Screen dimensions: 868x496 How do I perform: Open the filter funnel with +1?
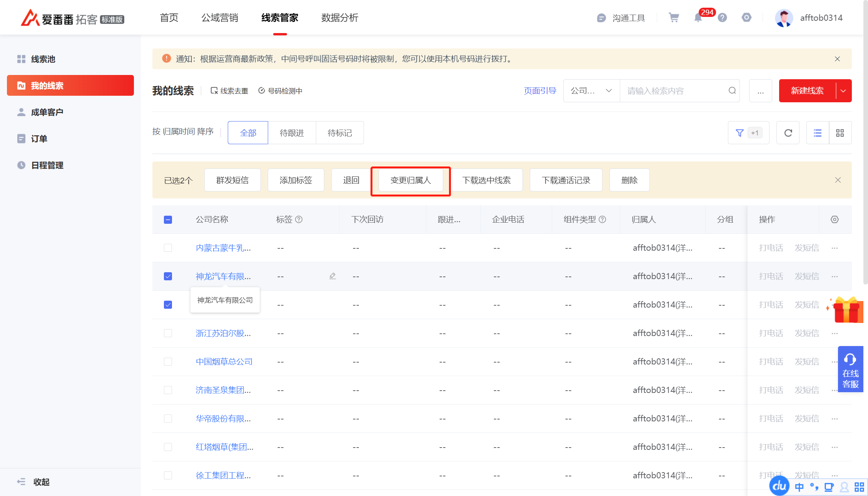(x=748, y=133)
